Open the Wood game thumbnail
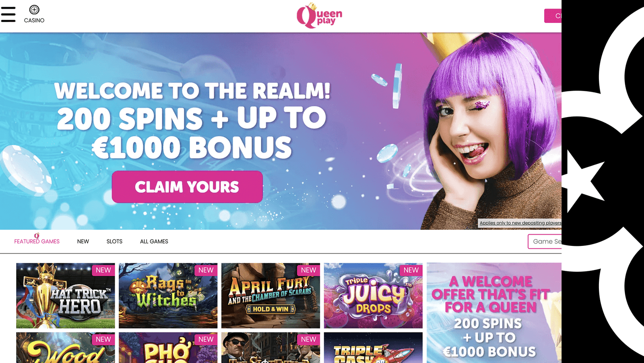This screenshot has width=644, height=363. [x=66, y=348]
